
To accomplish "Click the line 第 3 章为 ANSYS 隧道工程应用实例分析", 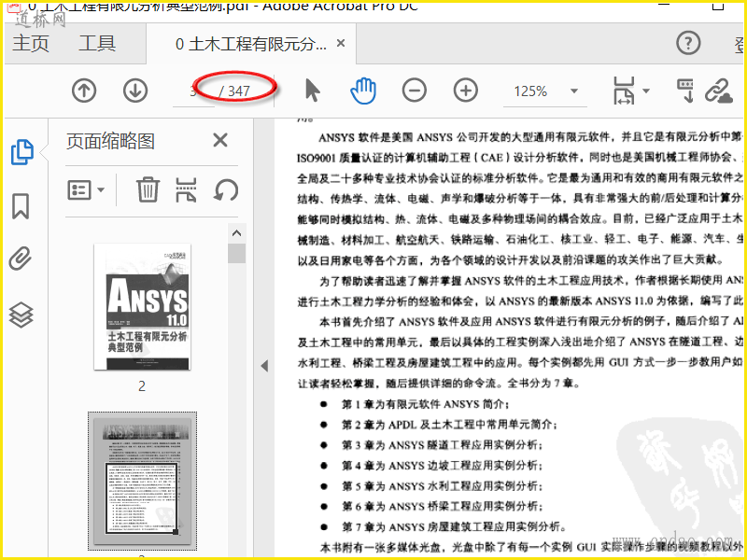I will coord(442,445).
